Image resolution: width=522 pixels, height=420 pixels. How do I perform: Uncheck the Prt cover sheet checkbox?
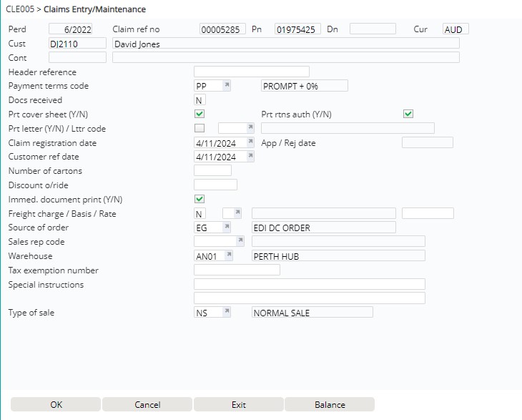(x=200, y=114)
